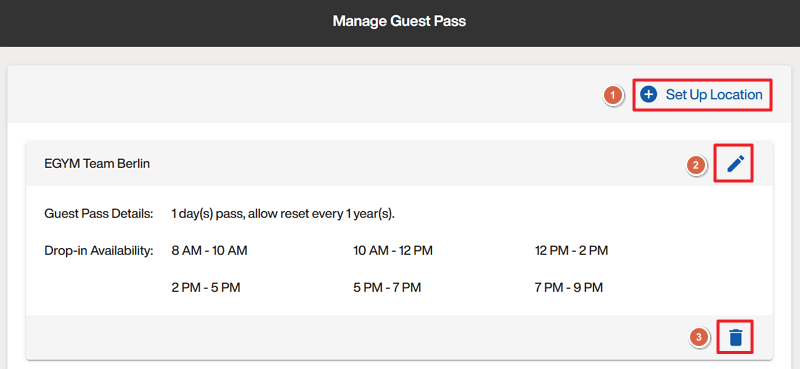
Task: Click the 2 PM - 5 PM time slot
Action: [x=206, y=288]
